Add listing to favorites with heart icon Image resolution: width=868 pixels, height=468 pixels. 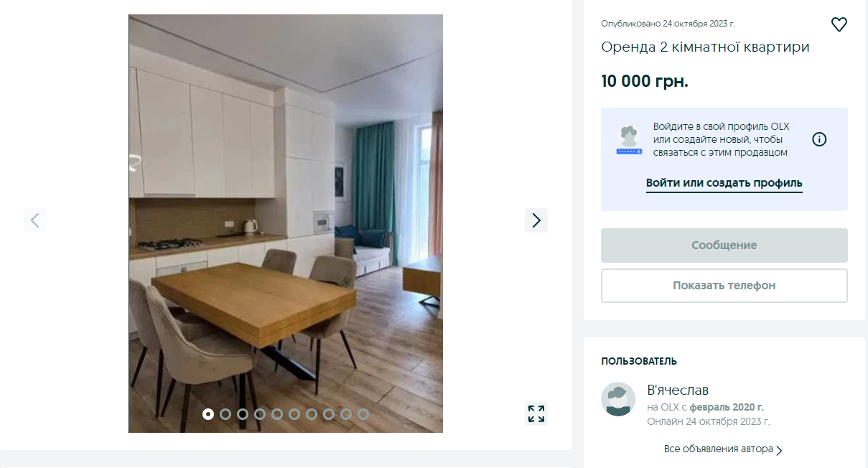(x=839, y=24)
